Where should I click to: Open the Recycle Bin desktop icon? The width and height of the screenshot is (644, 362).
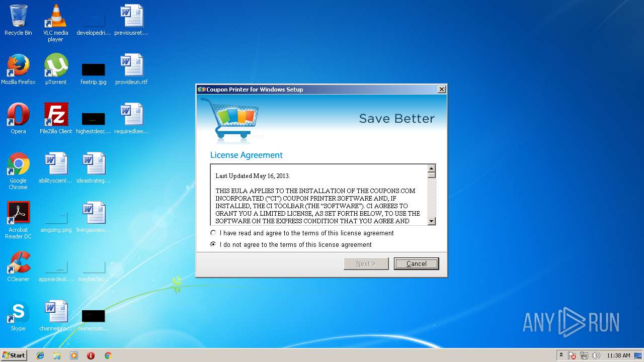(18, 20)
